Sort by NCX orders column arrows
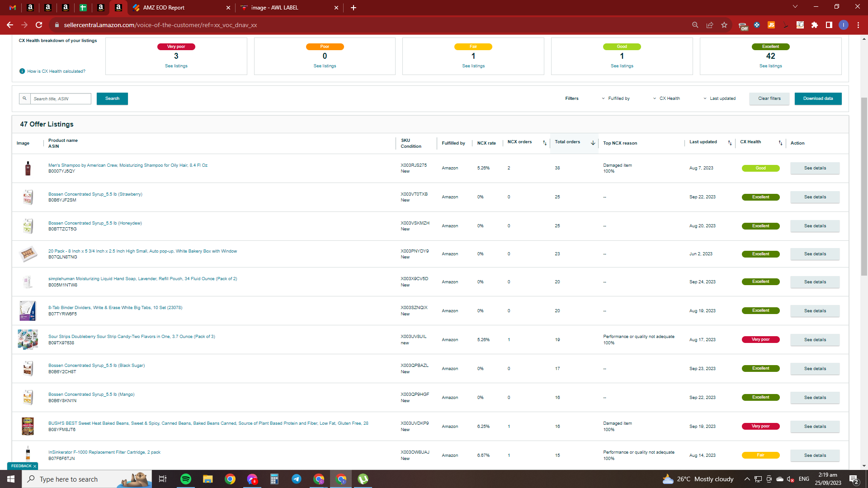868x488 pixels. point(545,143)
